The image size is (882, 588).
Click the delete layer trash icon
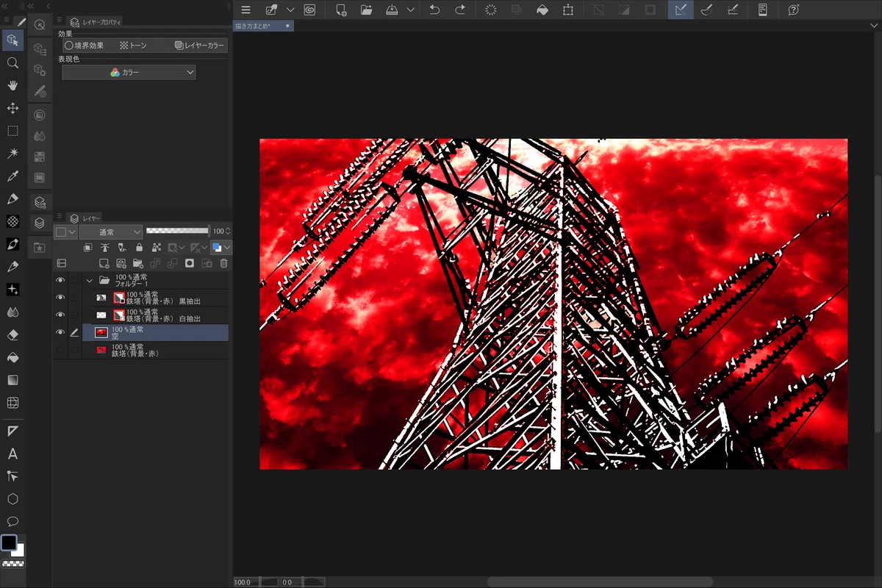pyautogui.click(x=224, y=263)
